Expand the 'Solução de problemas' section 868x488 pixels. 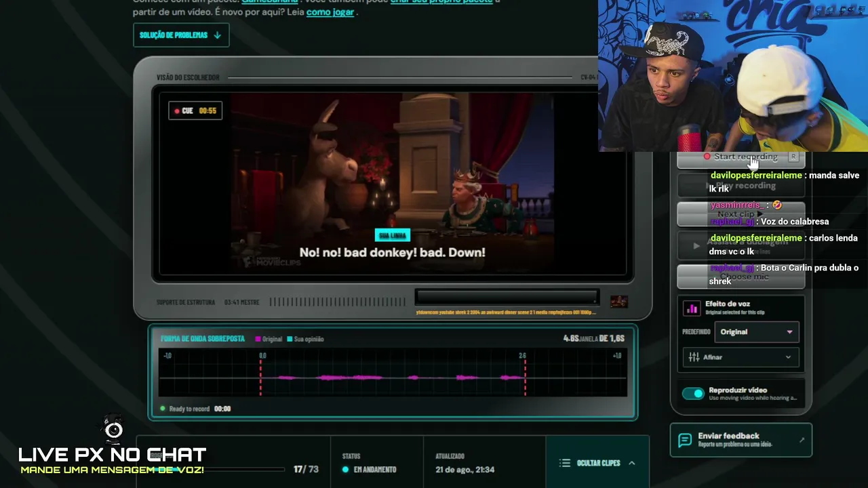point(181,35)
